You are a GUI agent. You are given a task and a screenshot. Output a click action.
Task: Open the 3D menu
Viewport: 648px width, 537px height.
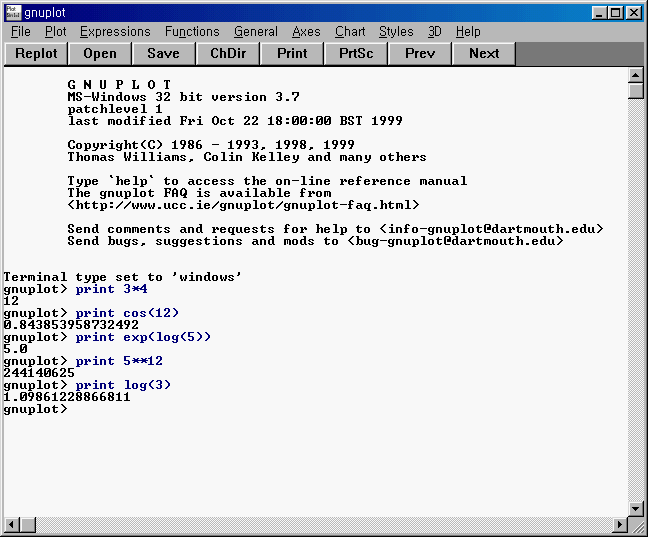coord(434,32)
